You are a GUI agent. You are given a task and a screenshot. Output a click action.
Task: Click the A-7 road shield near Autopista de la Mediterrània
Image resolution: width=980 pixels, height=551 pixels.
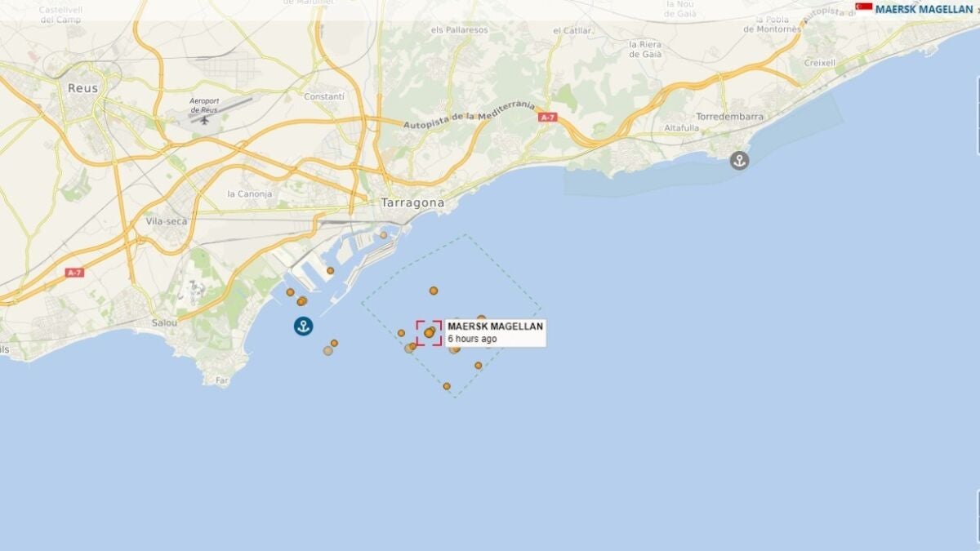(x=547, y=118)
